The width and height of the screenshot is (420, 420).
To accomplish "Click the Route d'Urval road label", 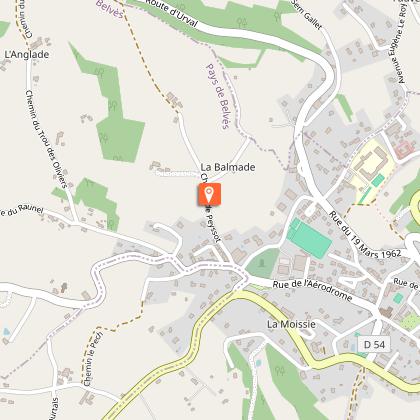I will 171,13.
